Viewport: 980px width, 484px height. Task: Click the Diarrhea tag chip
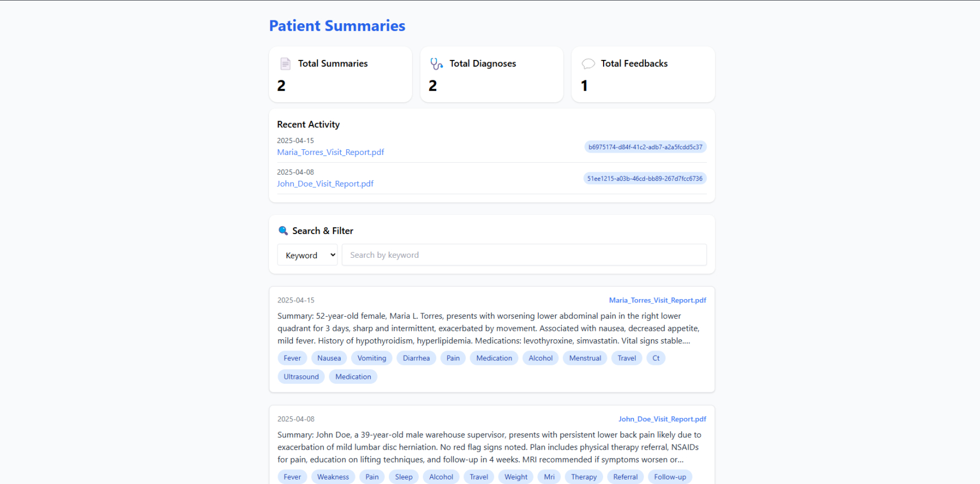click(416, 358)
